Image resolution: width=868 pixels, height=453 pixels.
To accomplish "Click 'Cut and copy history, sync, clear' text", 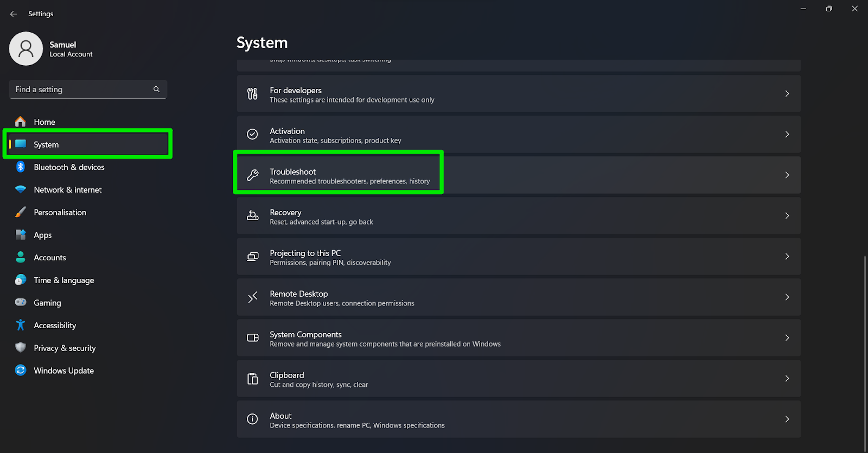I will (319, 385).
